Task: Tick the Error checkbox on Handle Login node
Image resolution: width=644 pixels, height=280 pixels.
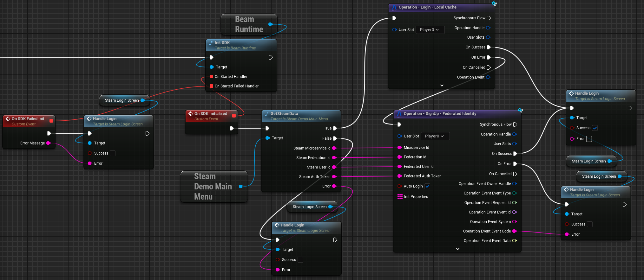Action: tap(589, 139)
